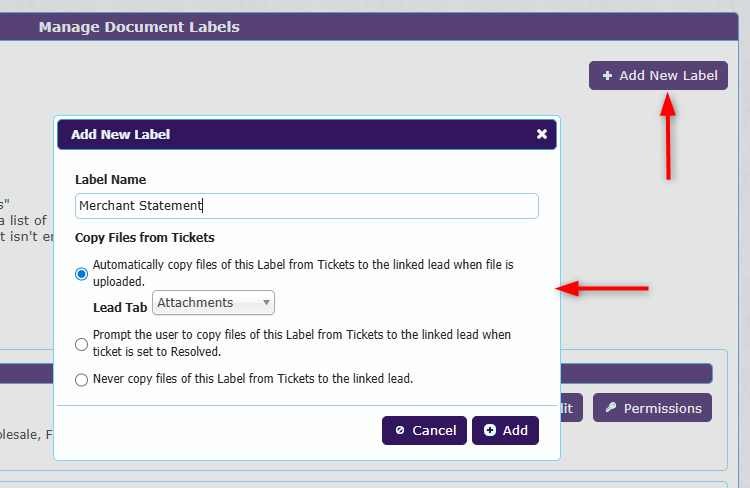The width and height of the screenshot is (750, 488).
Task: Click the 'Label Name' field label
Action: coord(110,179)
